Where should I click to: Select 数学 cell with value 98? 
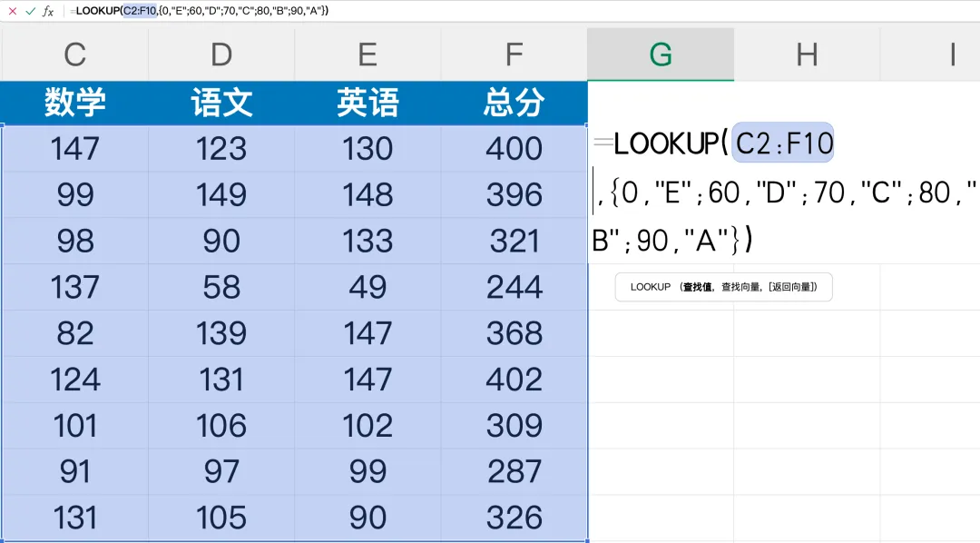75,241
